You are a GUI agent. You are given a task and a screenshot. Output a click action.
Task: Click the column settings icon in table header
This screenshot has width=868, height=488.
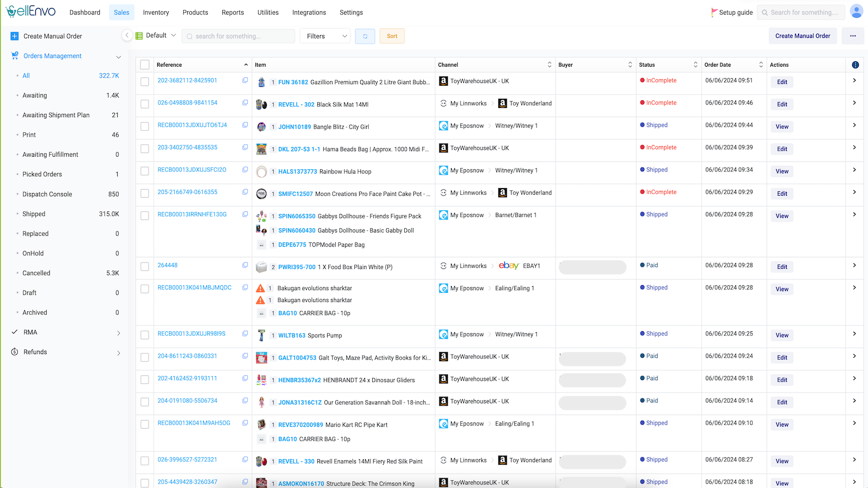tap(856, 65)
